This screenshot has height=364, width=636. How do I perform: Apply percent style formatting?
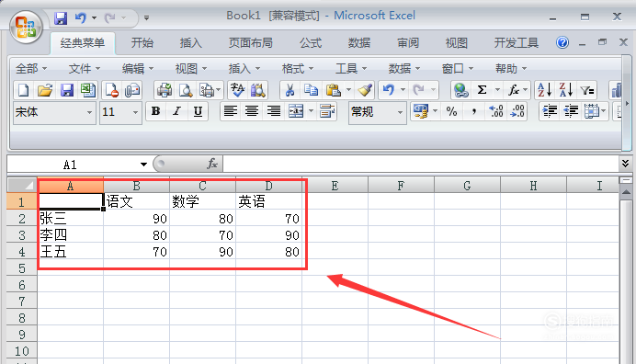[x=451, y=111]
